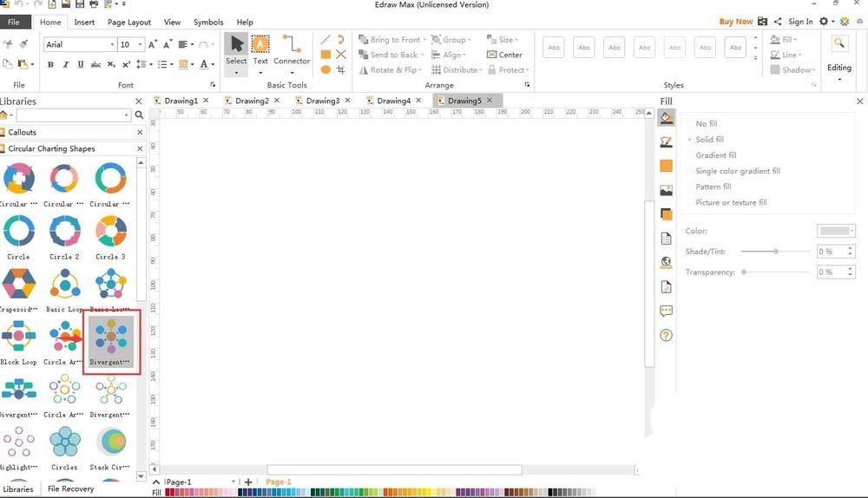This screenshot has width=868, height=498.
Task: Select the Connector tool
Action: click(x=292, y=50)
